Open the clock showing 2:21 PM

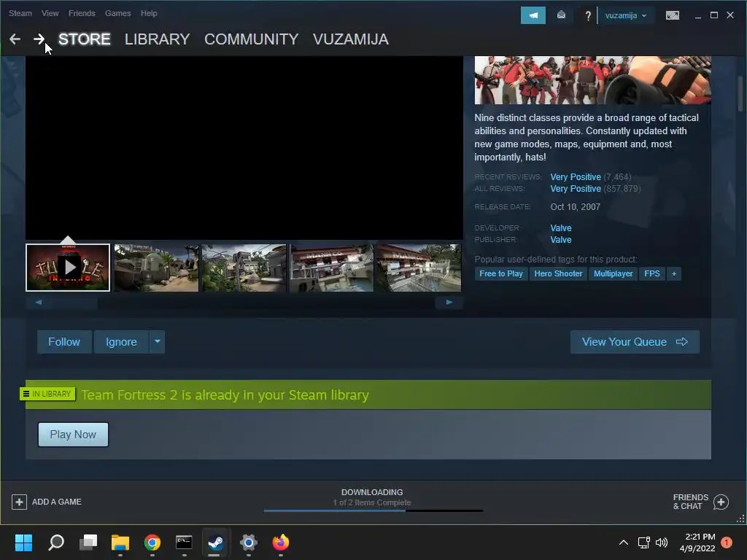(697, 542)
